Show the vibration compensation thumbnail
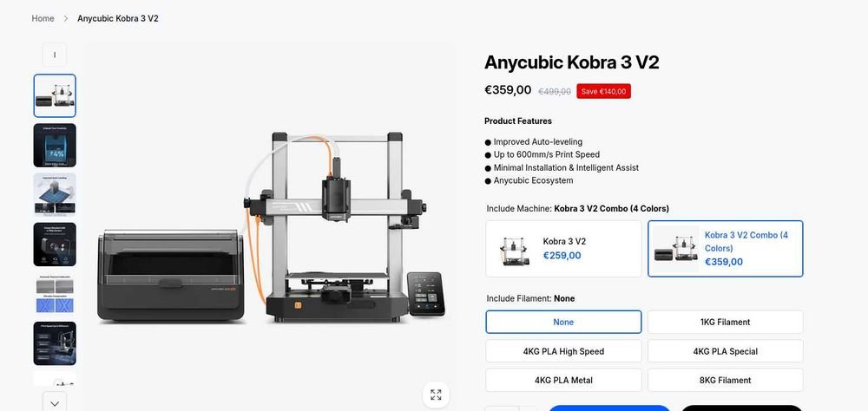Screen dimensions: 868x411 click(x=55, y=294)
